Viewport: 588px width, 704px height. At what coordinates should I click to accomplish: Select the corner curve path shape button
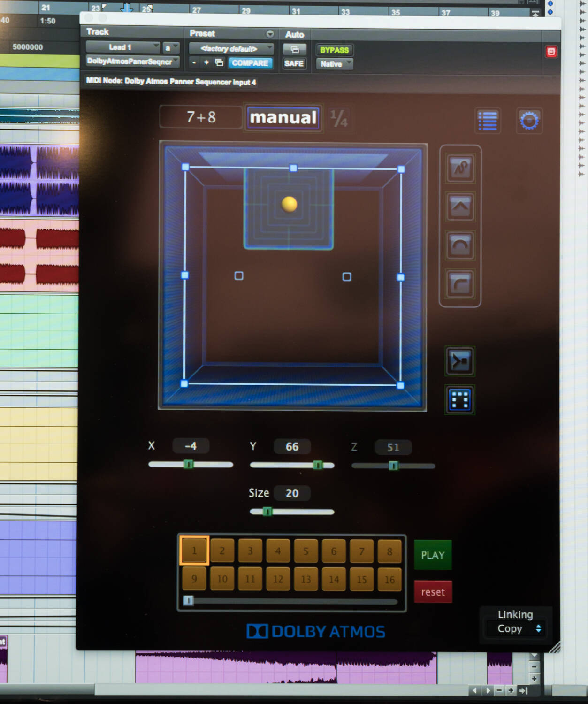pos(460,284)
